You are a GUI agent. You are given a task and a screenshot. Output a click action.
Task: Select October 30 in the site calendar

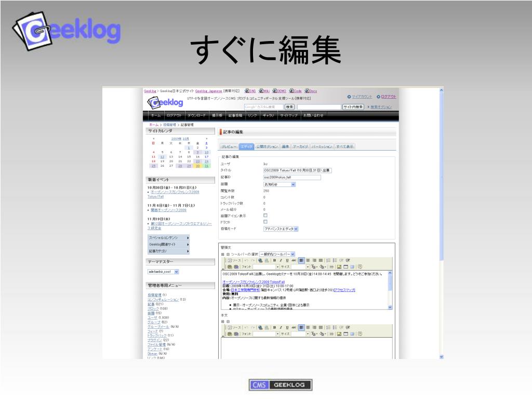198,166
